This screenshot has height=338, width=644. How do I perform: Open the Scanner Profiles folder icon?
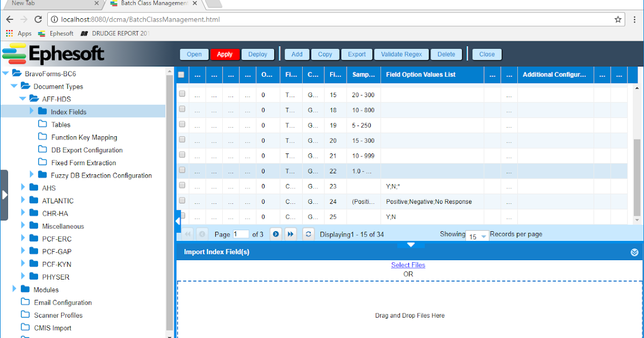point(25,315)
